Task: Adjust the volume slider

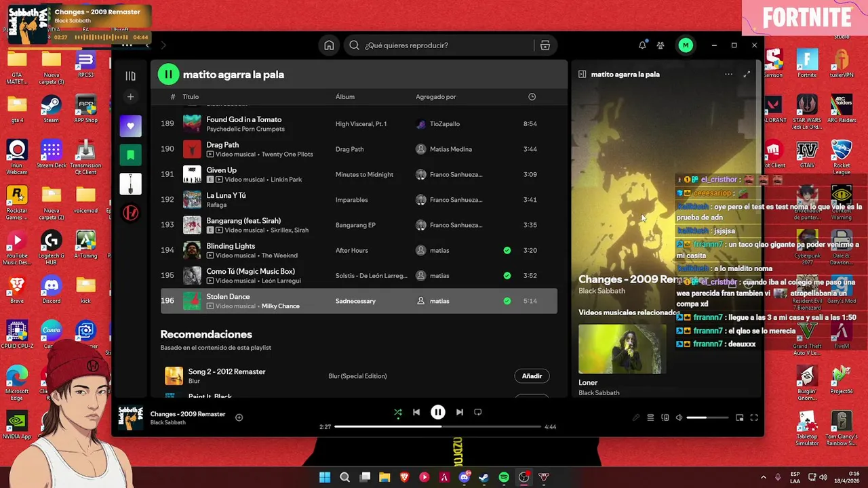Action: point(707,418)
